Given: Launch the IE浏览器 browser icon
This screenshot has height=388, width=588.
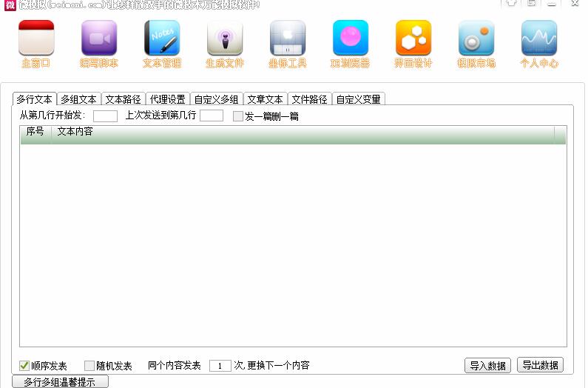Looking at the screenshot, I should click(351, 38).
